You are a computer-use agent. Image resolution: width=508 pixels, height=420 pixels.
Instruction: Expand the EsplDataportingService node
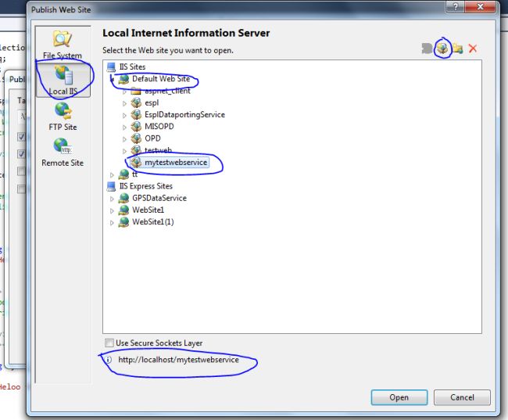[x=124, y=116]
